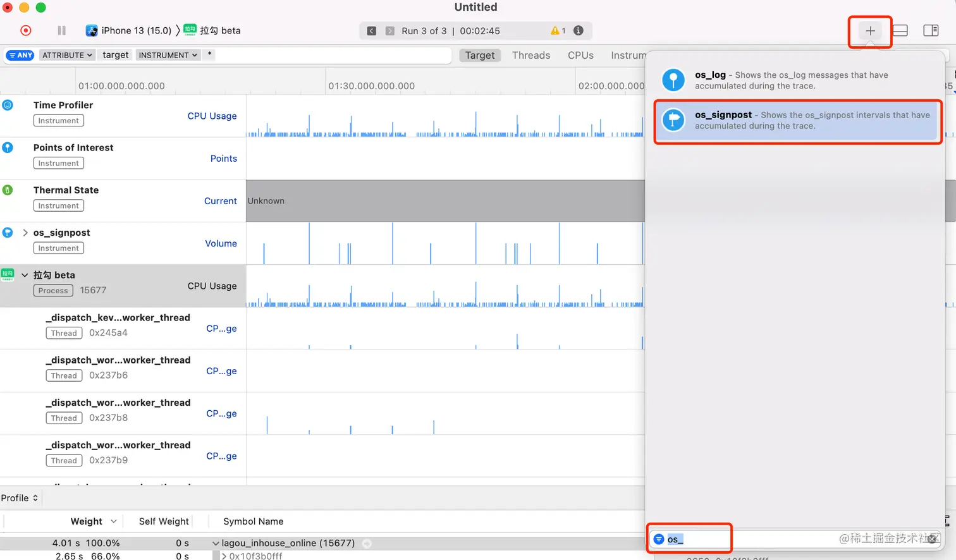Open the Weight column sort chevron
956x560 pixels.
click(x=114, y=521)
